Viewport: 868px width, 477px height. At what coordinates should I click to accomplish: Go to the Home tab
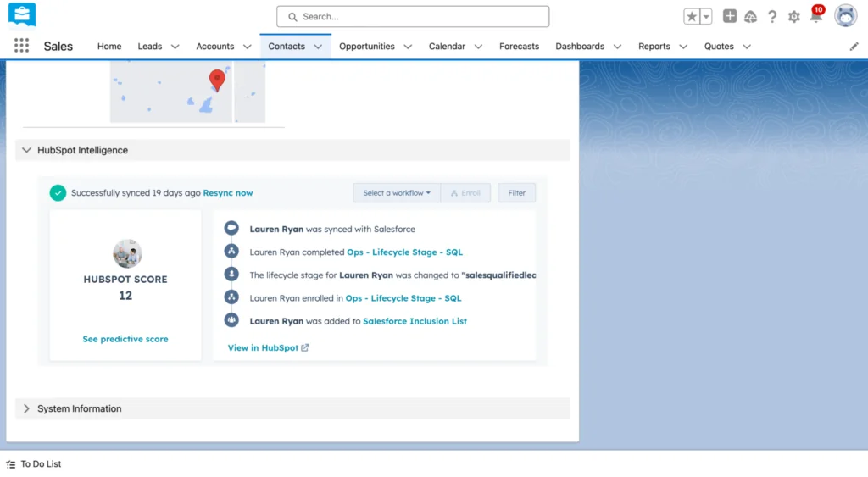point(109,47)
